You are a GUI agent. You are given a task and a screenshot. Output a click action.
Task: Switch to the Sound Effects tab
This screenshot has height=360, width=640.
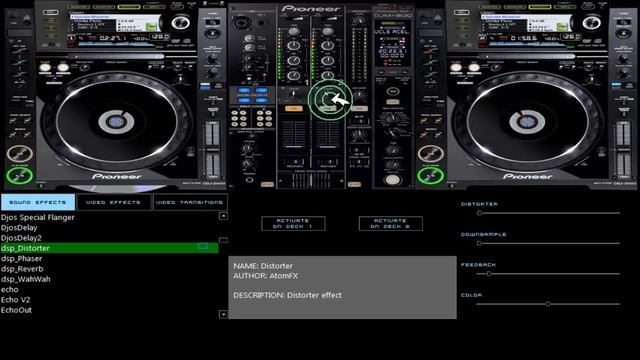(38, 202)
